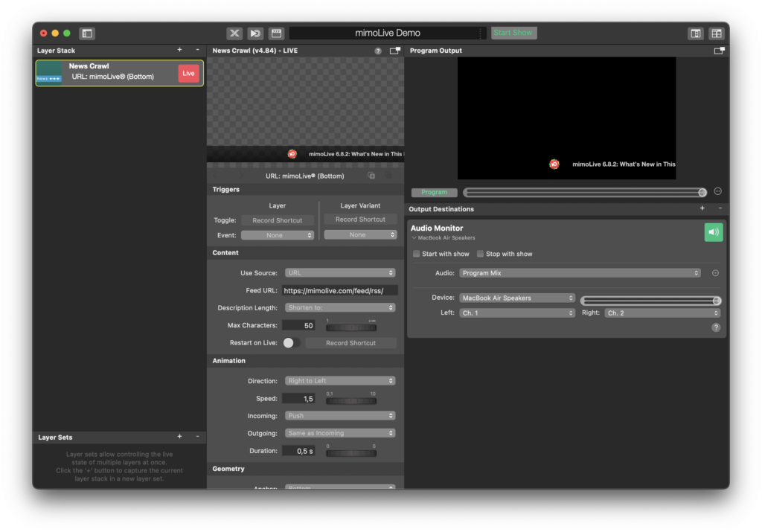The width and height of the screenshot is (762, 532).
Task: Adjust Audio Monitor device volume slider
Action: click(x=650, y=301)
